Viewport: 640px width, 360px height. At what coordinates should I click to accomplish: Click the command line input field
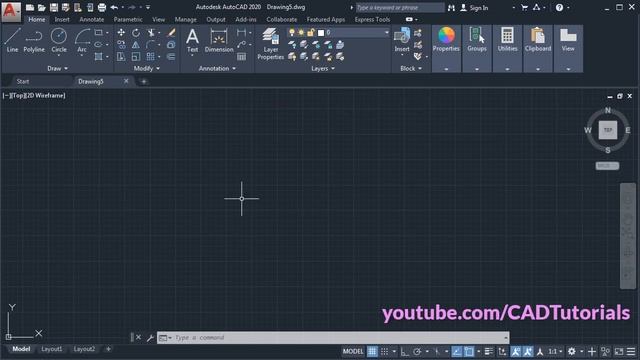333,338
